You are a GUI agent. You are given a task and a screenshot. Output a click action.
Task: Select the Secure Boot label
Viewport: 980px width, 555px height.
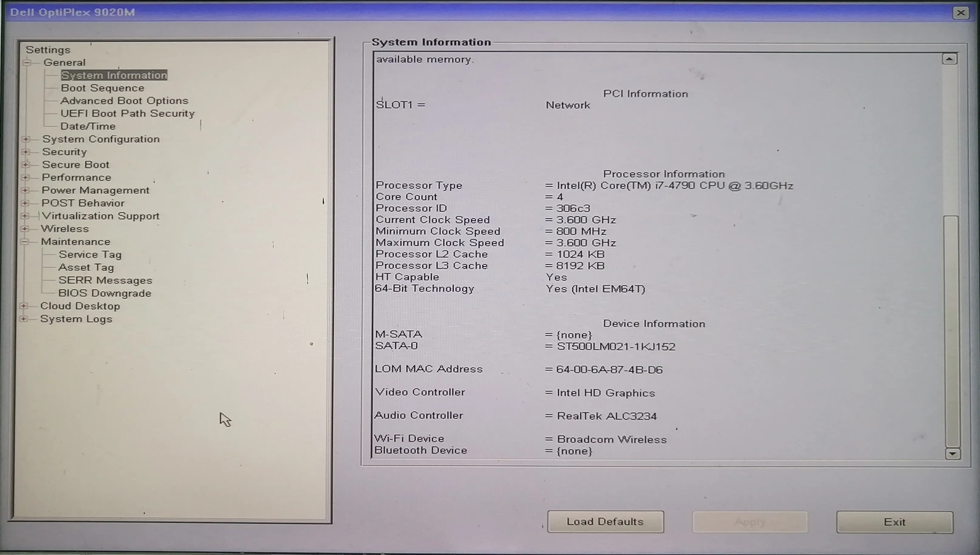coord(75,165)
